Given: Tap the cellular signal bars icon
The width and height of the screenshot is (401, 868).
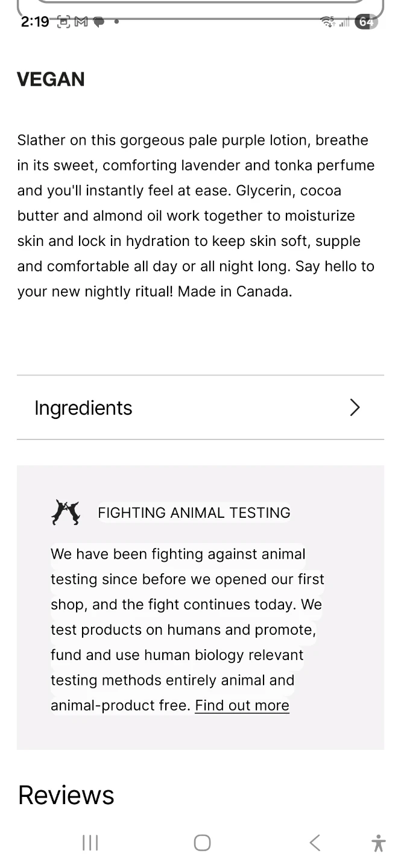Looking at the screenshot, I should [x=344, y=23].
